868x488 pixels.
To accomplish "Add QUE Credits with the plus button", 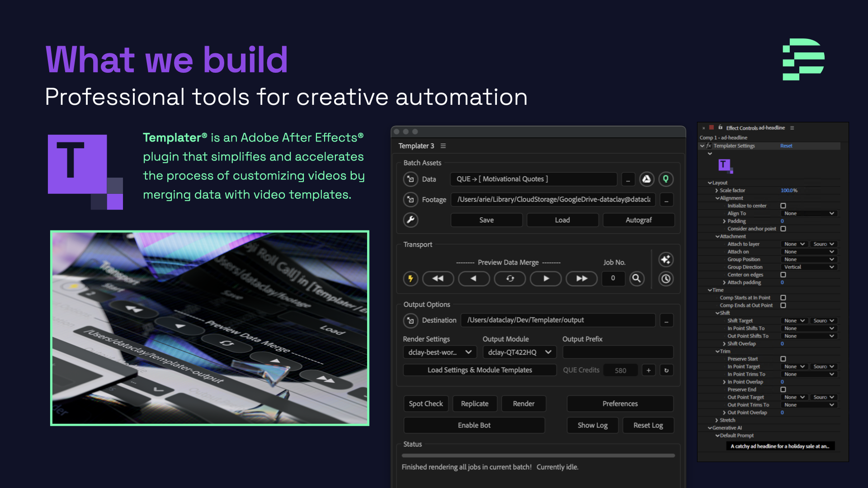I will [648, 370].
